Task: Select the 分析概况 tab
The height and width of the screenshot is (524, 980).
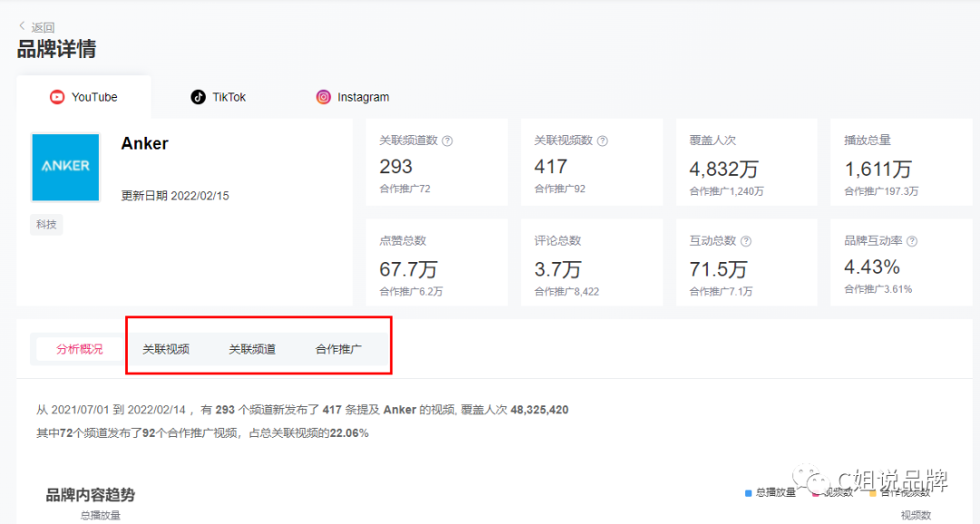Action: 79,349
